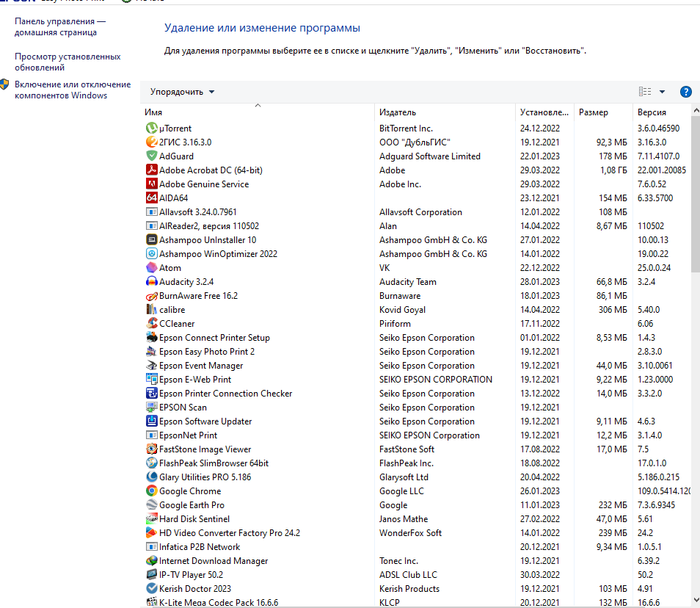
Task: Select the Epson E-Web Print entry
Action: point(415,380)
